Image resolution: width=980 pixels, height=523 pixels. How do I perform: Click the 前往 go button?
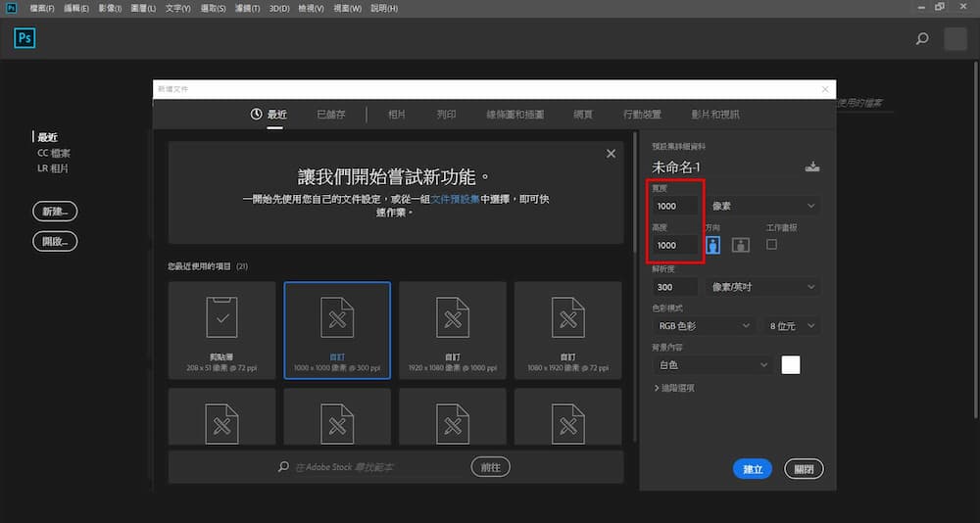click(491, 467)
